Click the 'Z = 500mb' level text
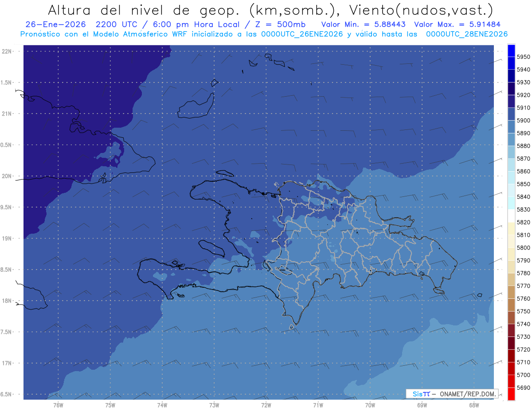Viewport: 532px width, 411px height. [280, 24]
